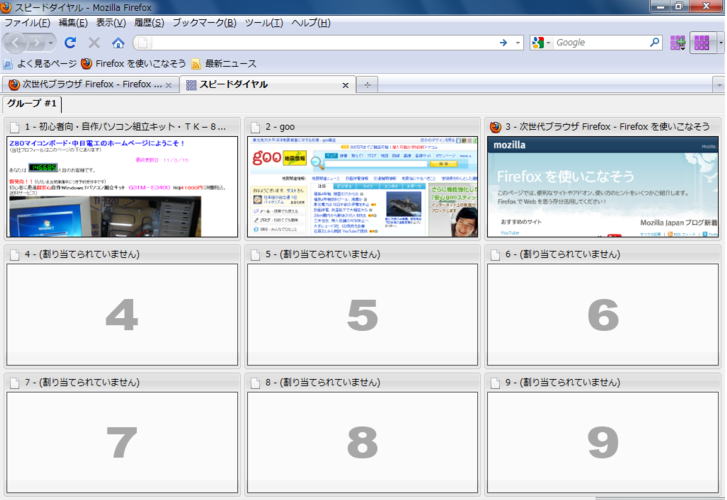Click the Forward navigation arrow

click(36, 43)
